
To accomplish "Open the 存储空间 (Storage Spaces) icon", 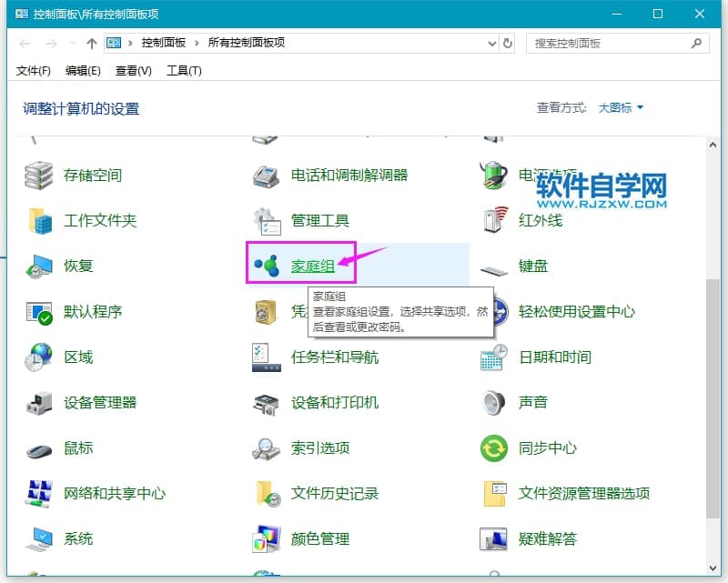I will [40, 175].
